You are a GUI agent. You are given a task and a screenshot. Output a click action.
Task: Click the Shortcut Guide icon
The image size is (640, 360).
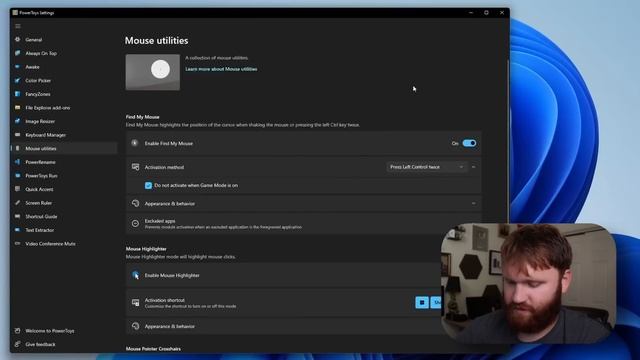pos(18,216)
